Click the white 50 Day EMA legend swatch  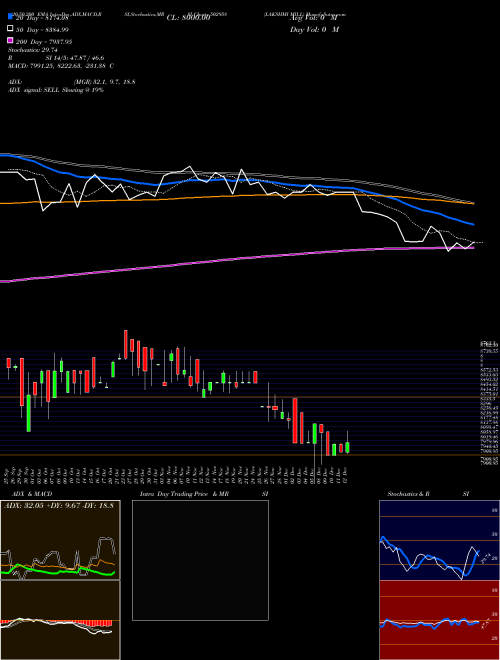[11, 29]
